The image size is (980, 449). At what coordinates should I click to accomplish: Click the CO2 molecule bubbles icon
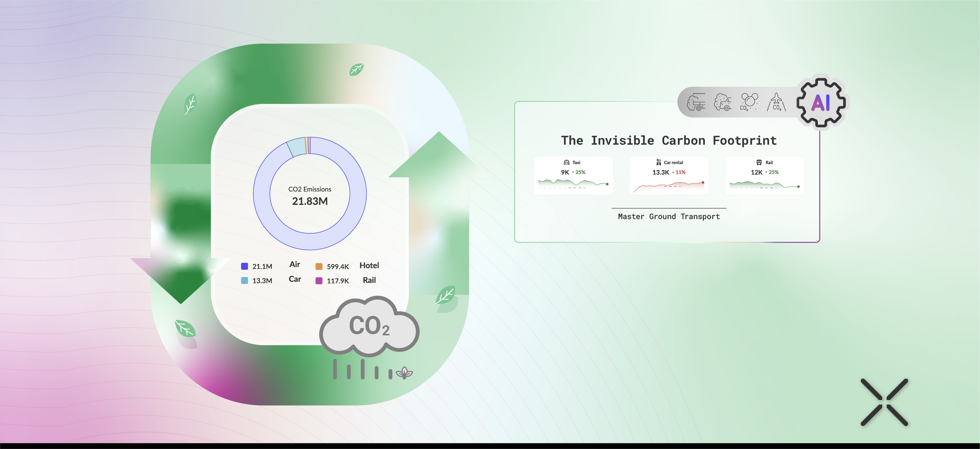click(x=749, y=102)
